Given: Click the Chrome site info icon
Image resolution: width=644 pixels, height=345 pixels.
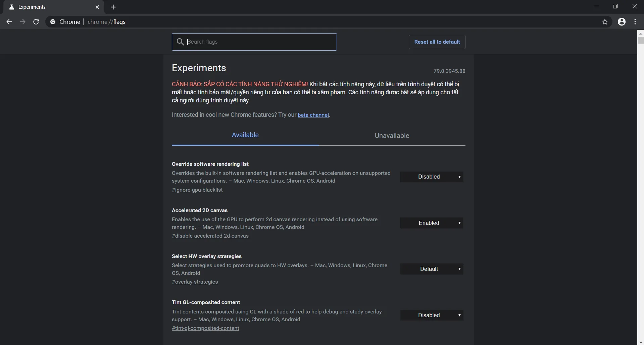Looking at the screenshot, I should (x=53, y=22).
